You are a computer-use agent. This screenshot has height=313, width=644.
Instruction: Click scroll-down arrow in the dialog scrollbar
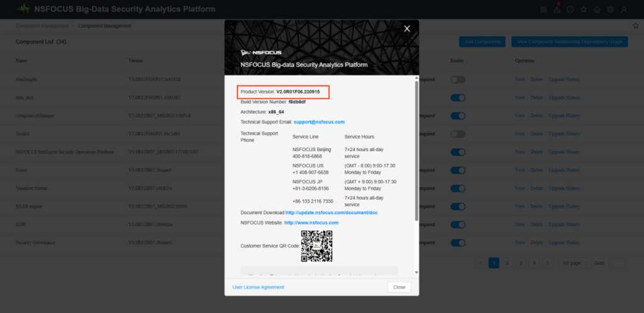point(416,273)
